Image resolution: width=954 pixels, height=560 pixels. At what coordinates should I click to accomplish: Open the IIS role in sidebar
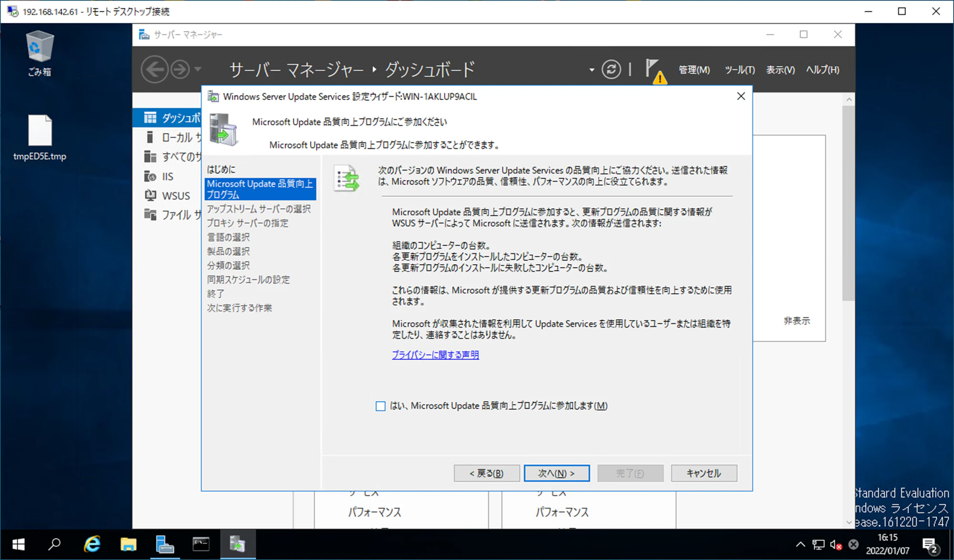click(x=167, y=176)
